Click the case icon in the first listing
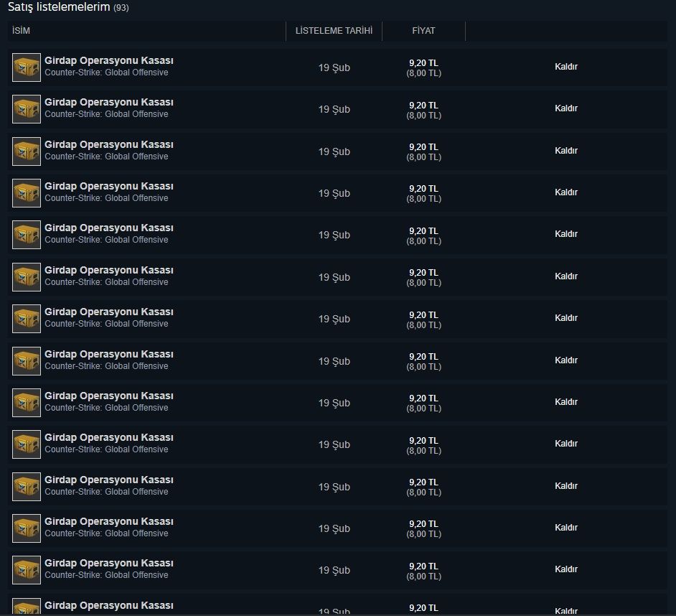The width and height of the screenshot is (676, 616). (27, 67)
